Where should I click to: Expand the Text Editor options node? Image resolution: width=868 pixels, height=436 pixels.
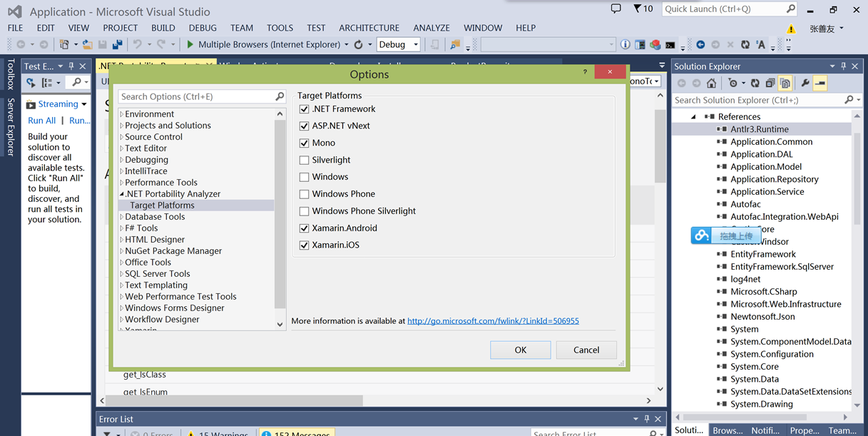pos(122,148)
